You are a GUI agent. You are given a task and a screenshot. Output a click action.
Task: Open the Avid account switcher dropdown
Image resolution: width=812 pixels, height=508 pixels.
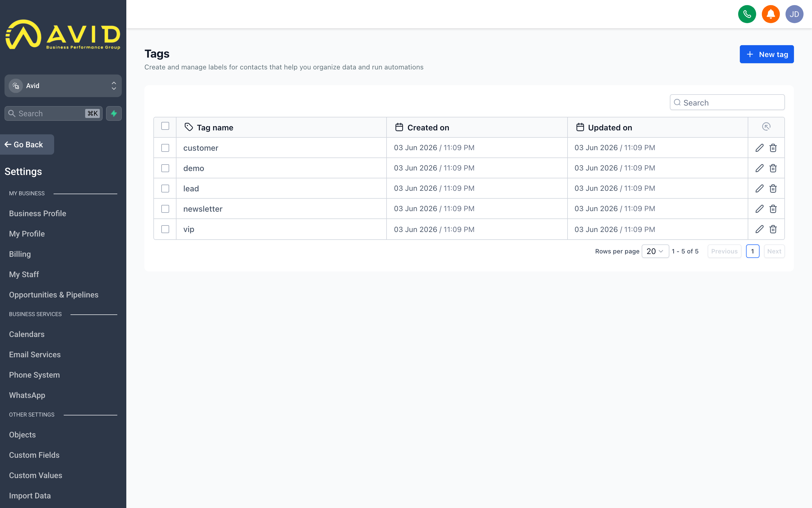[63, 86]
